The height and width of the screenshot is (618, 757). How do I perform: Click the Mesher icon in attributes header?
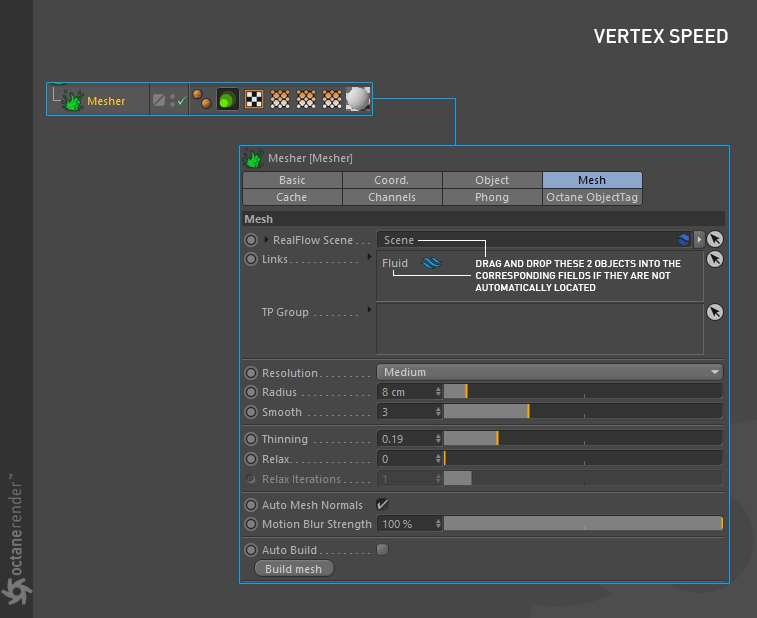coord(253,158)
